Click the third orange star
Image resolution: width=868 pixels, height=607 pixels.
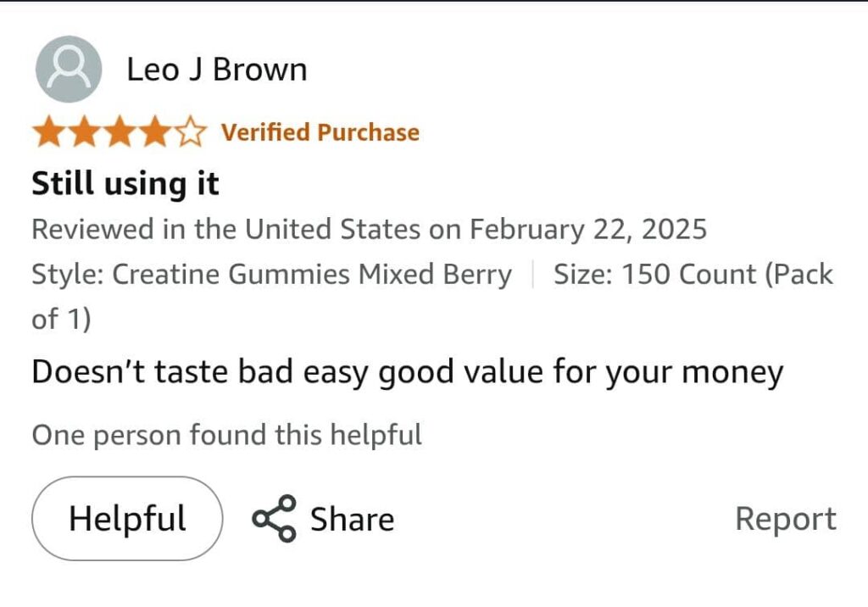tap(120, 133)
